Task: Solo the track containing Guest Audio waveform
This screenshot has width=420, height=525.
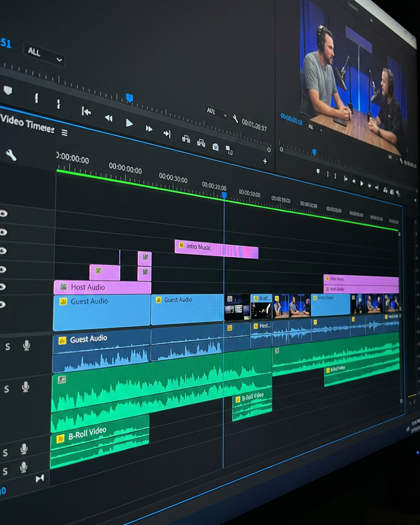Action: (7, 346)
